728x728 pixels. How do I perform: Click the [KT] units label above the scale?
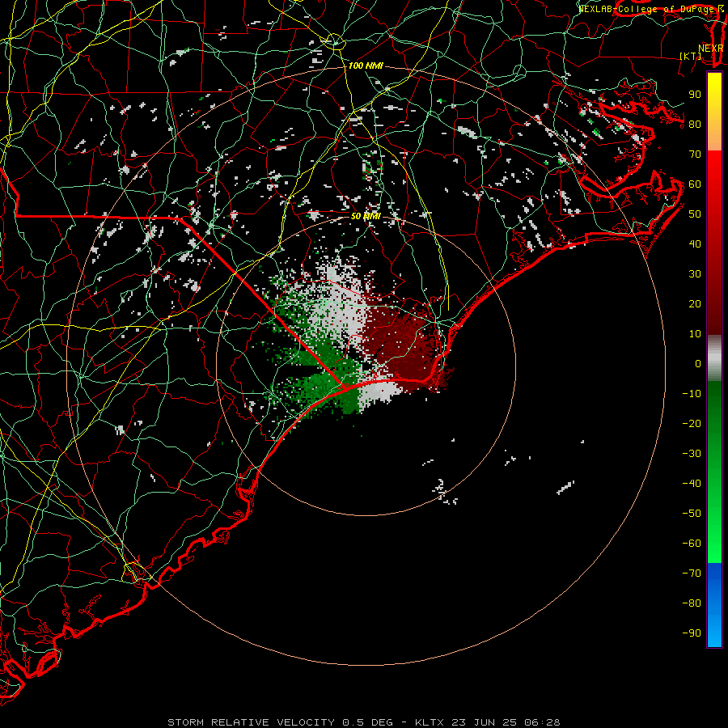pos(691,56)
